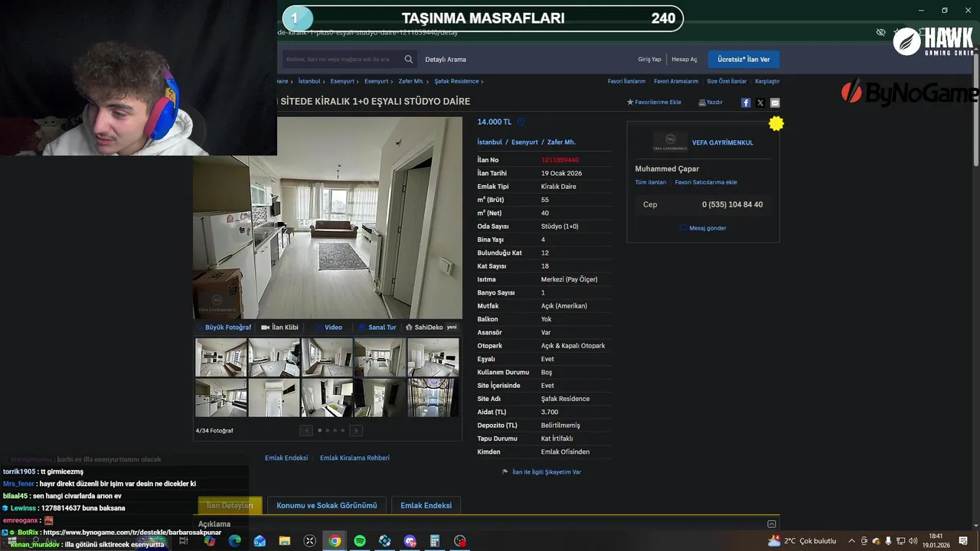This screenshot has width=980, height=551.
Task: Switch to Konumu ve Sokak Görünümü tab
Action: point(327,505)
